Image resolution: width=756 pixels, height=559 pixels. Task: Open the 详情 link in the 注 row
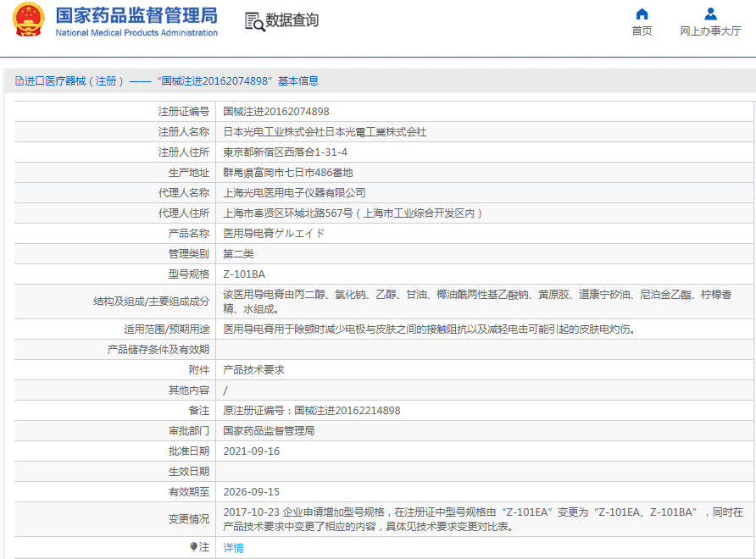pyautogui.click(x=233, y=548)
